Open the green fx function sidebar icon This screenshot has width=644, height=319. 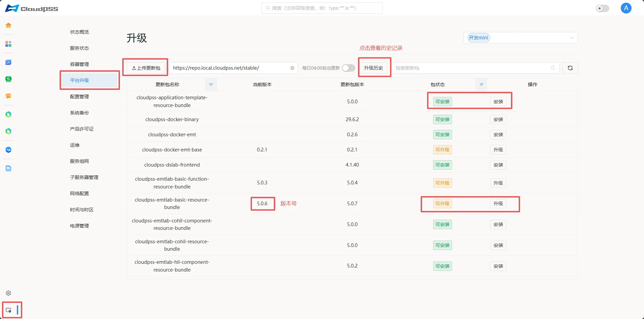click(8, 79)
